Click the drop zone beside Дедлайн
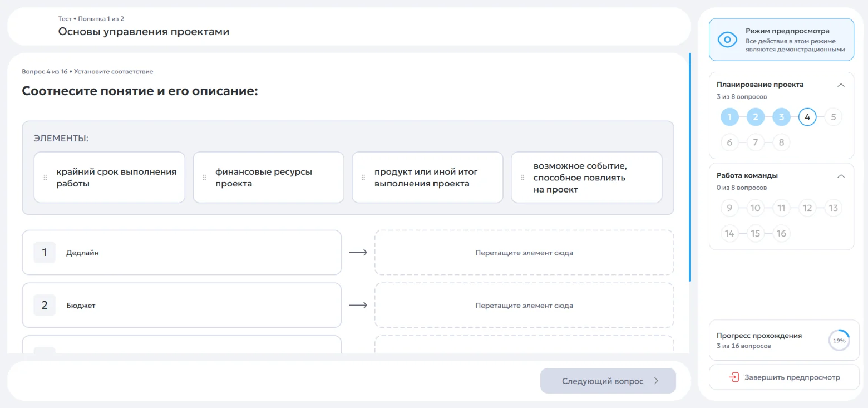 (x=524, y=253)
